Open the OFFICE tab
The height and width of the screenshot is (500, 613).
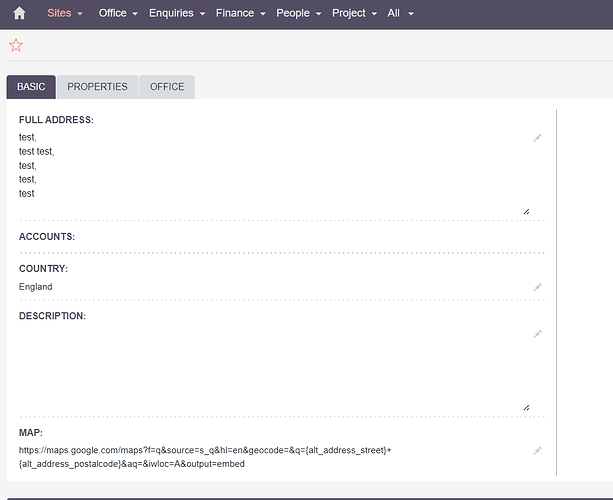pos(167,87)
